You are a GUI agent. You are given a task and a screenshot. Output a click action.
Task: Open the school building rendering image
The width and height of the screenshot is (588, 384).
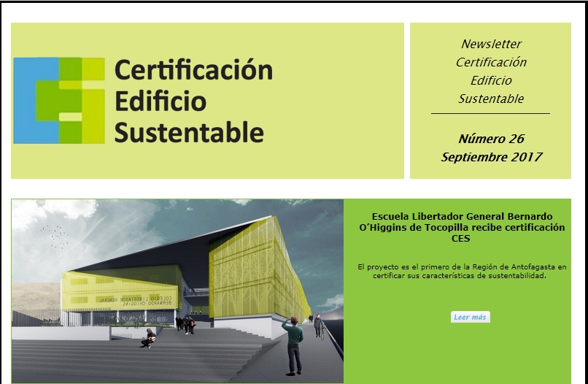pos(177,291)
